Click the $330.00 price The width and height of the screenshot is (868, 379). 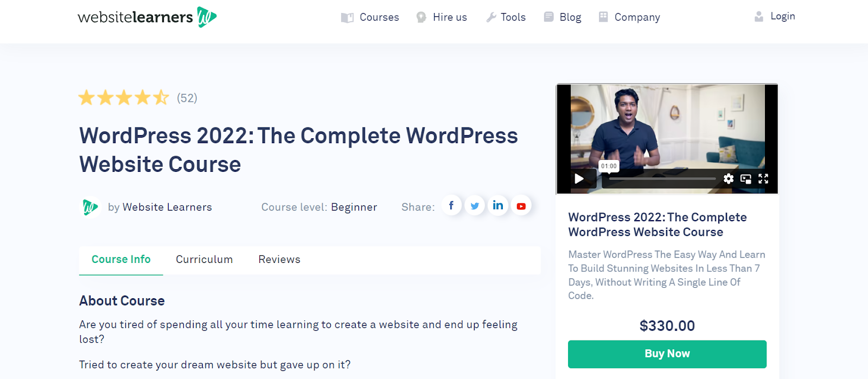(x=667, y=326)
